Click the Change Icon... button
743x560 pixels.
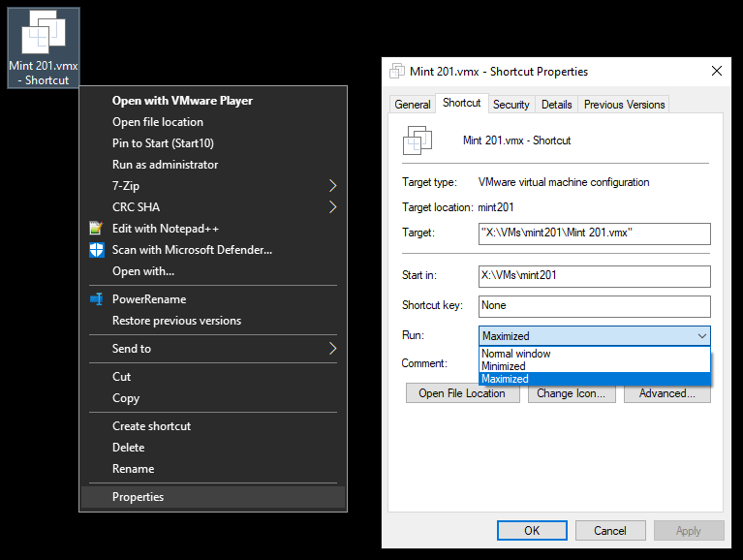[572, 393]
